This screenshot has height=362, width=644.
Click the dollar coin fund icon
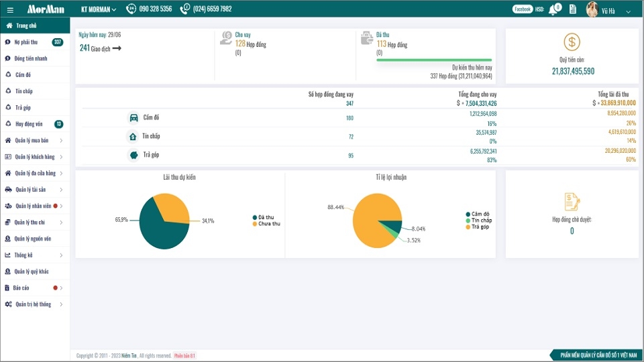click(x=572, y=42)
